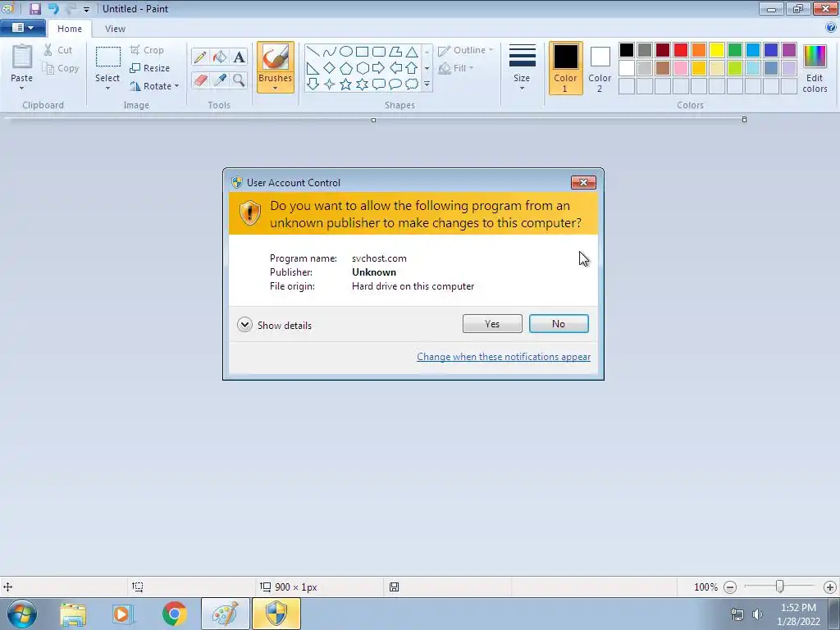The image size is (840, 630).
Task: Open Customize Quick Access Toolbar dropdown
Action: [x=86, y=9]
